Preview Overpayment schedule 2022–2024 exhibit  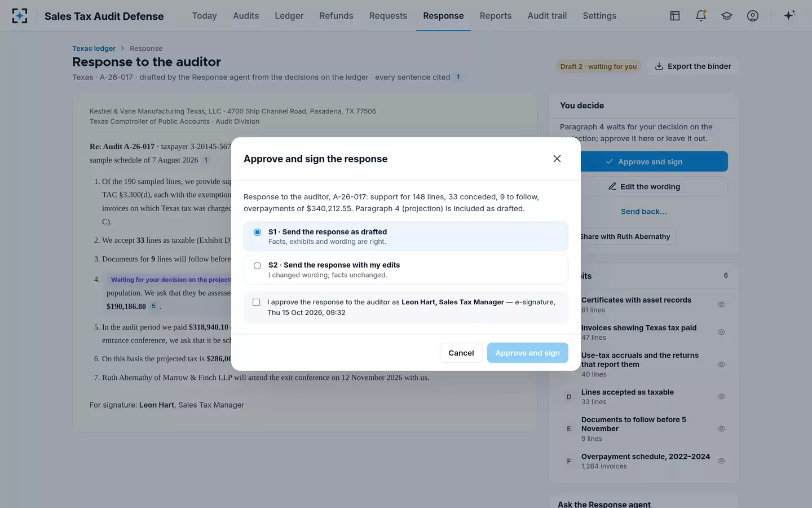pos(721,461)
